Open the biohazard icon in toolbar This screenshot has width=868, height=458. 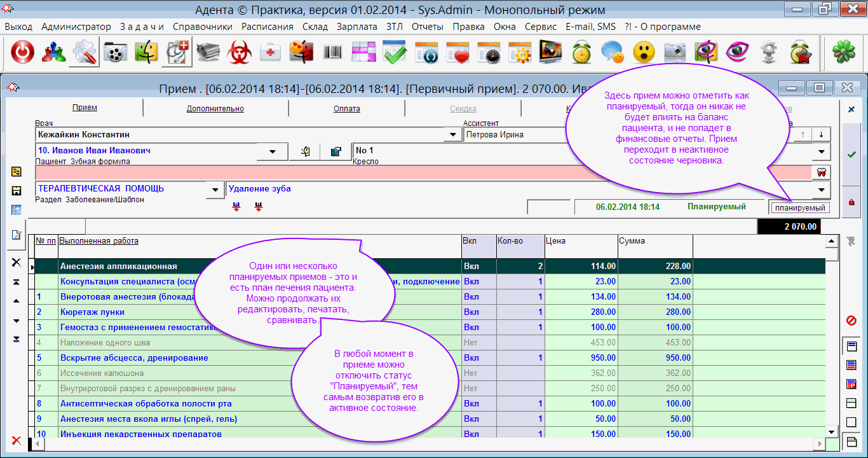240,53
